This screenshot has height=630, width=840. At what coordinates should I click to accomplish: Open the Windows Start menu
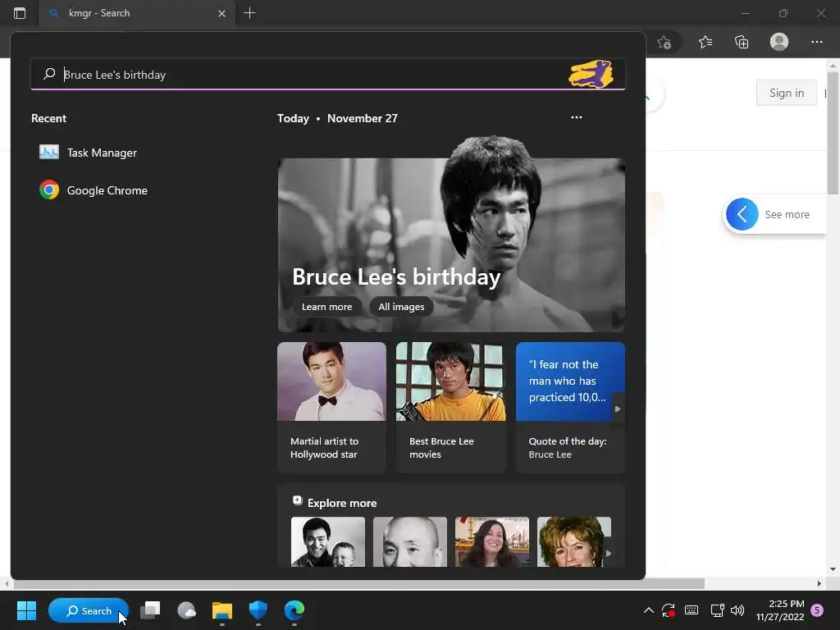point(26,610)
